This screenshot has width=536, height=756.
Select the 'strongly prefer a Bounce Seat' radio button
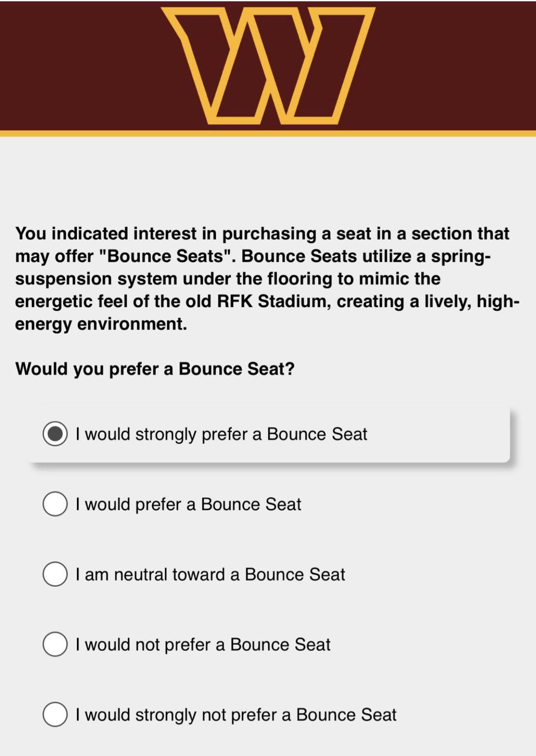(x=55, y=434)
